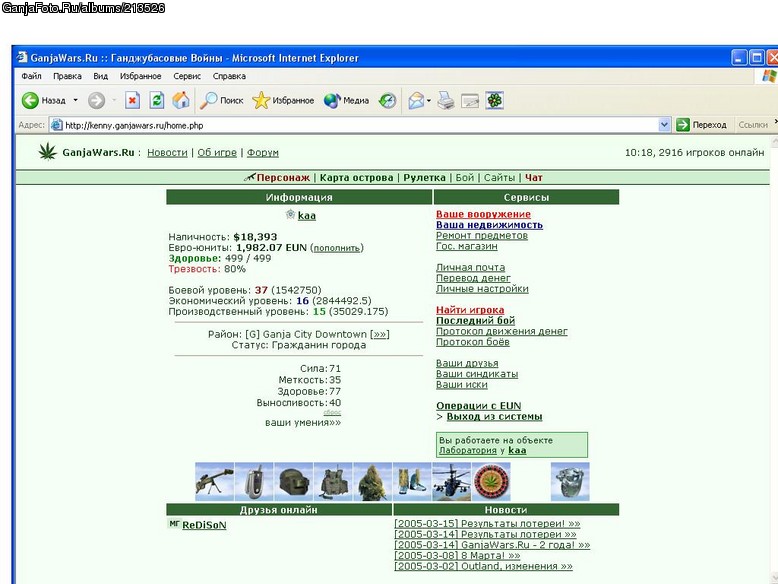Open the 2005-03-15 lottery results news

[x=487, y=523]
